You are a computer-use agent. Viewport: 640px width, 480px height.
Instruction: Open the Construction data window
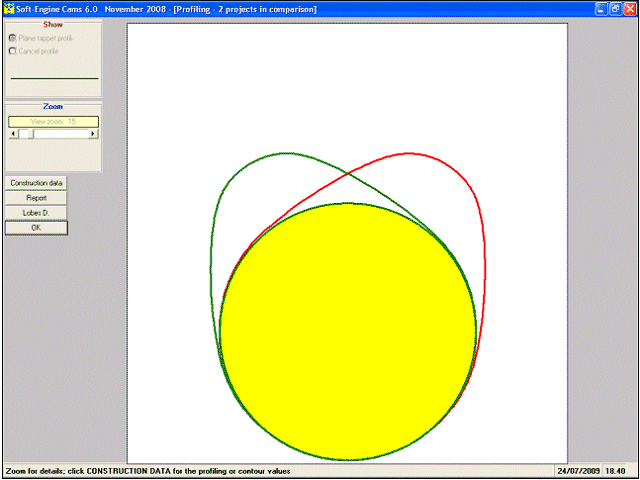[36, 183]
